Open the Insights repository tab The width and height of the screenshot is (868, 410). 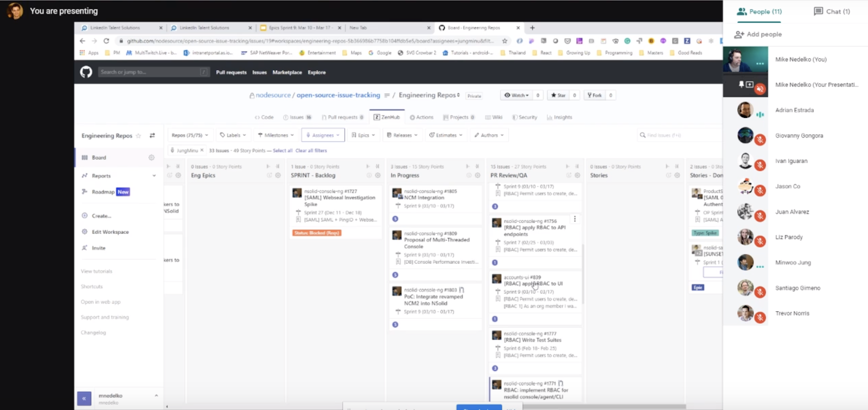(559, 117)
